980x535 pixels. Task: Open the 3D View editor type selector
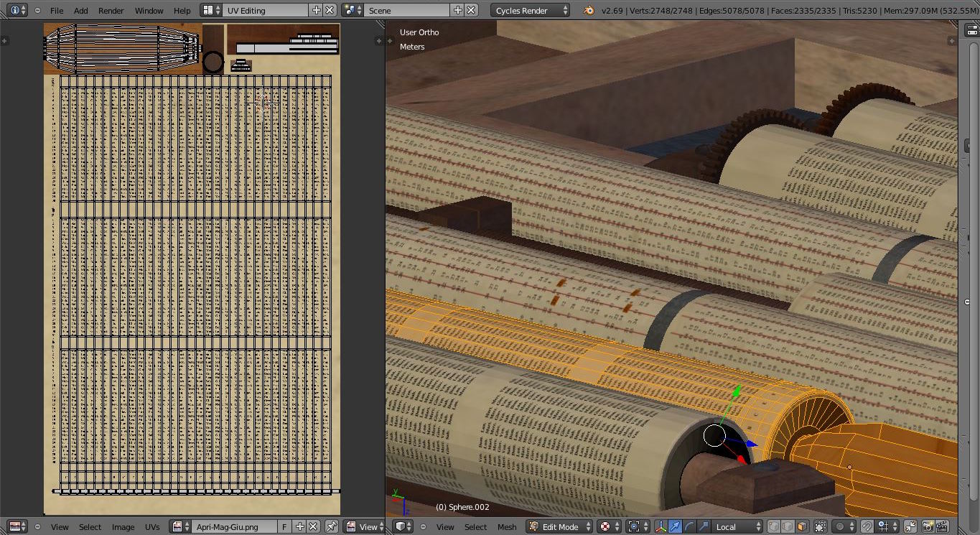(x=403, y=526)
